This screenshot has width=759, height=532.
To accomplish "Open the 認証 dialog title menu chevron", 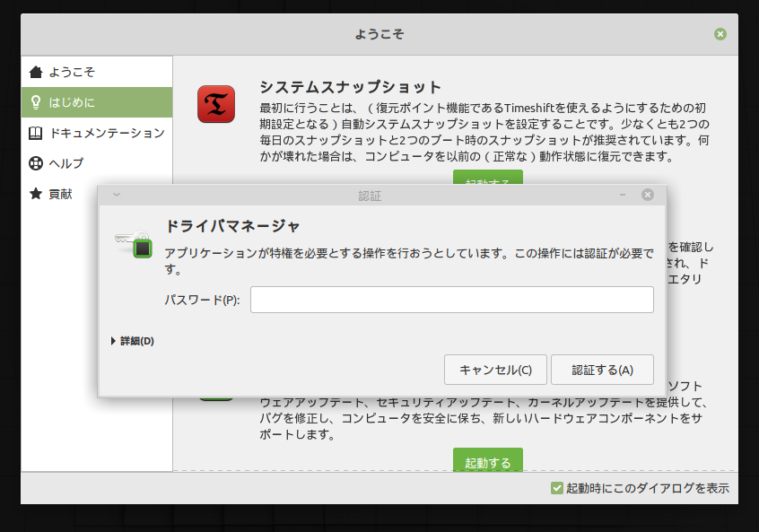I will coord(116,195).
